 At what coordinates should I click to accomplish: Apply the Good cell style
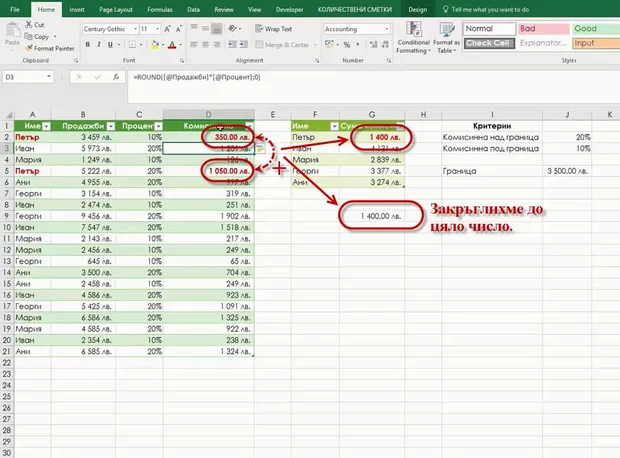point(596,28)
